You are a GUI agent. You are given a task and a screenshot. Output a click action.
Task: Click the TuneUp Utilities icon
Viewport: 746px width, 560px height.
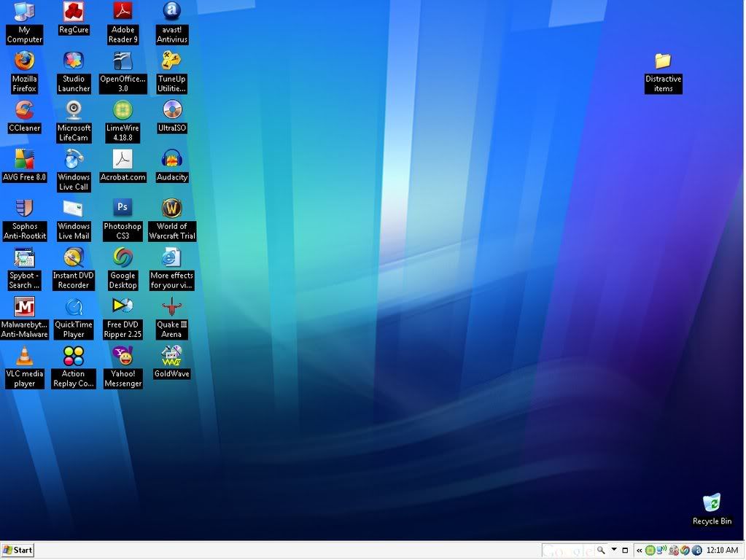pos(172,72)
